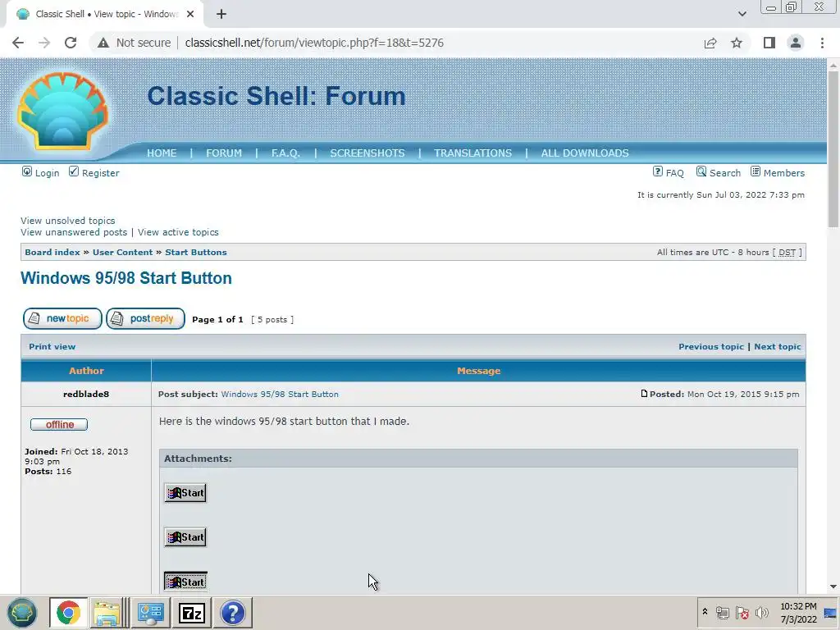Click the Chrome taskbar icon
The width and height of the screenshot is (840, 630).
coord(69,613)
